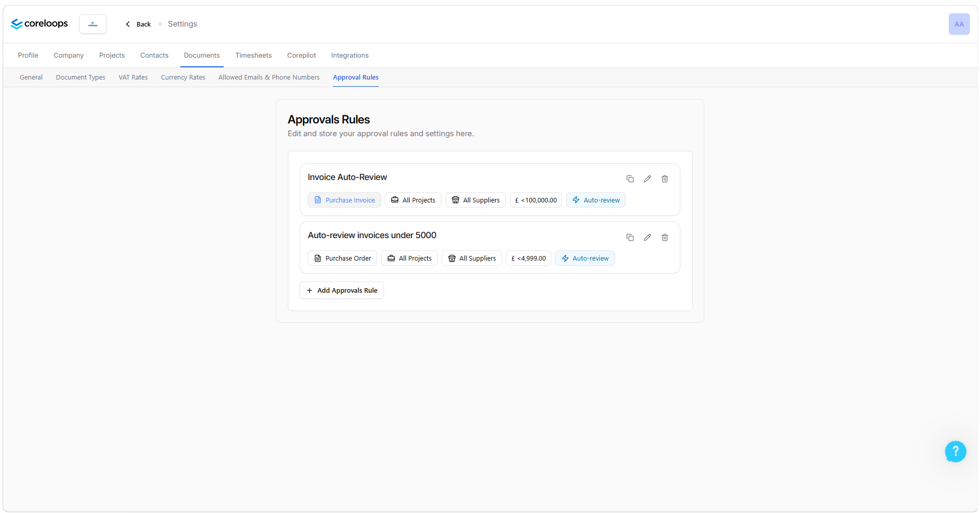Select the VAT Rates sub-tab

click(133, 78)
